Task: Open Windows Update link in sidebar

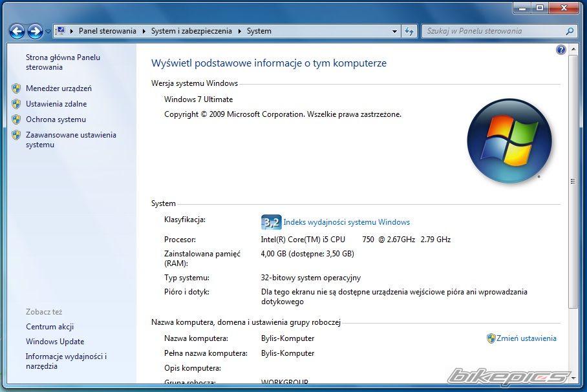Action: coord(55,342)
